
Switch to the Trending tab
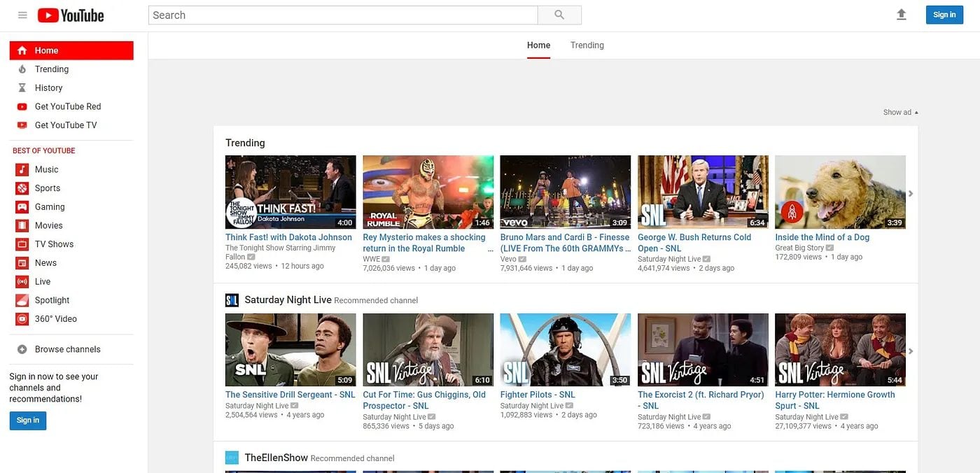coord(587,45)
